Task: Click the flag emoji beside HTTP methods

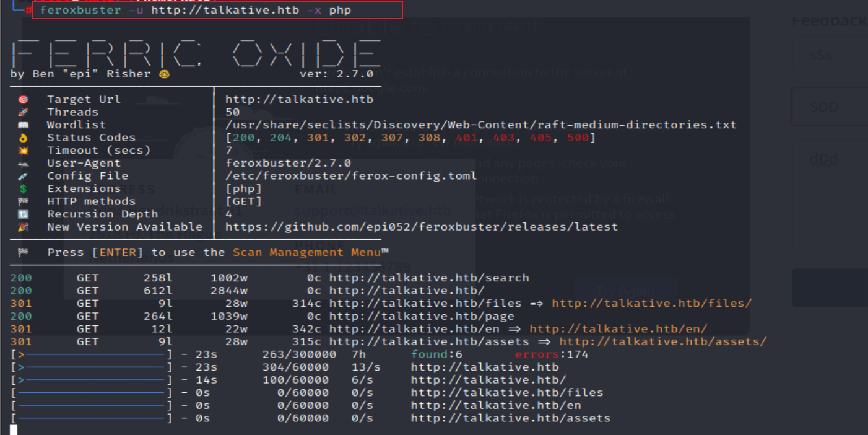Action: pyautogui.click(x=24, y=201)
